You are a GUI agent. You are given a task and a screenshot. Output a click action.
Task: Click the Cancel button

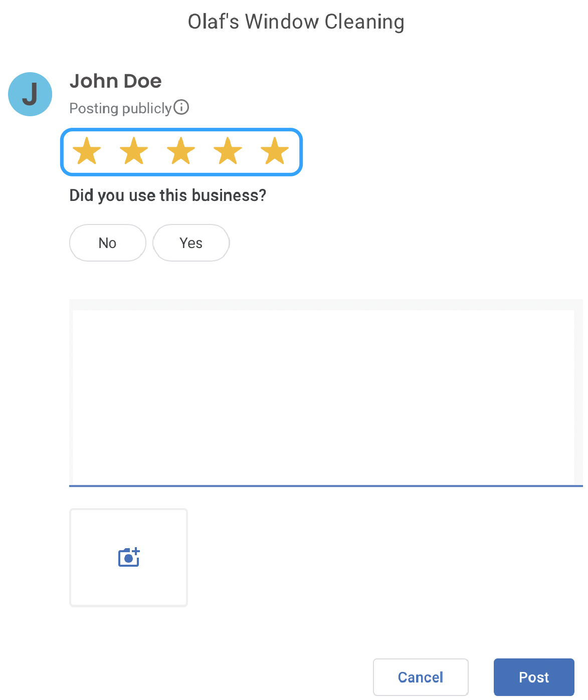421,677
